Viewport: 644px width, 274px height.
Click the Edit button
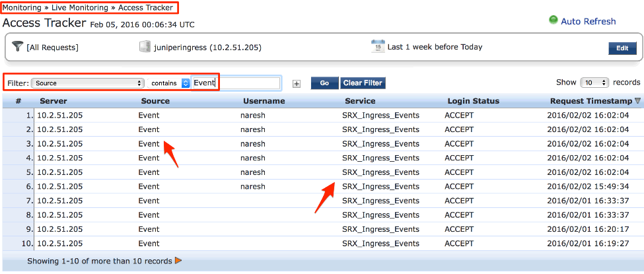click(x=622, y=48)
